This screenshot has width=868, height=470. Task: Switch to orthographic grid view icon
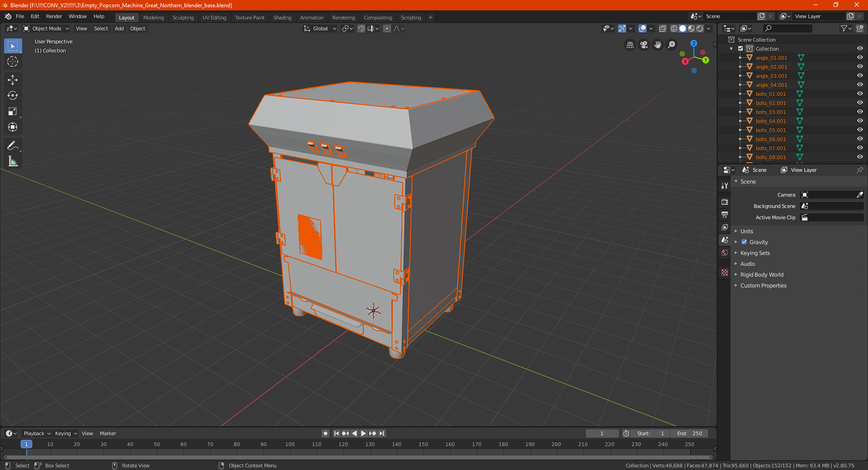click(630, 45)
